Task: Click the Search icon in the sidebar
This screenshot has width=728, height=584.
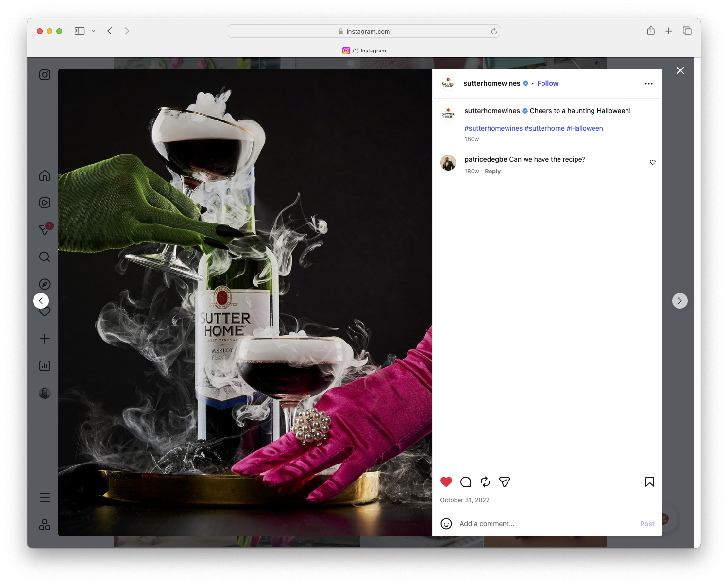Action: tap(44, 257)
